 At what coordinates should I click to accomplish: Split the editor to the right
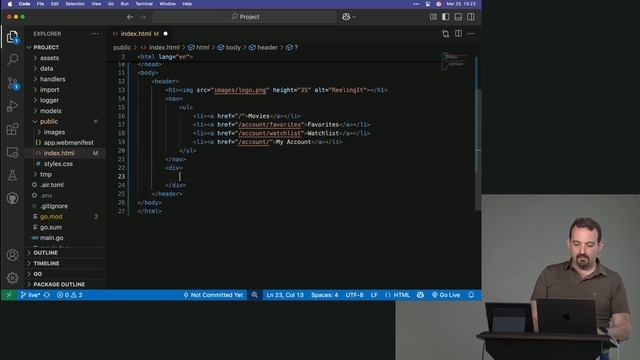point(458,33)
